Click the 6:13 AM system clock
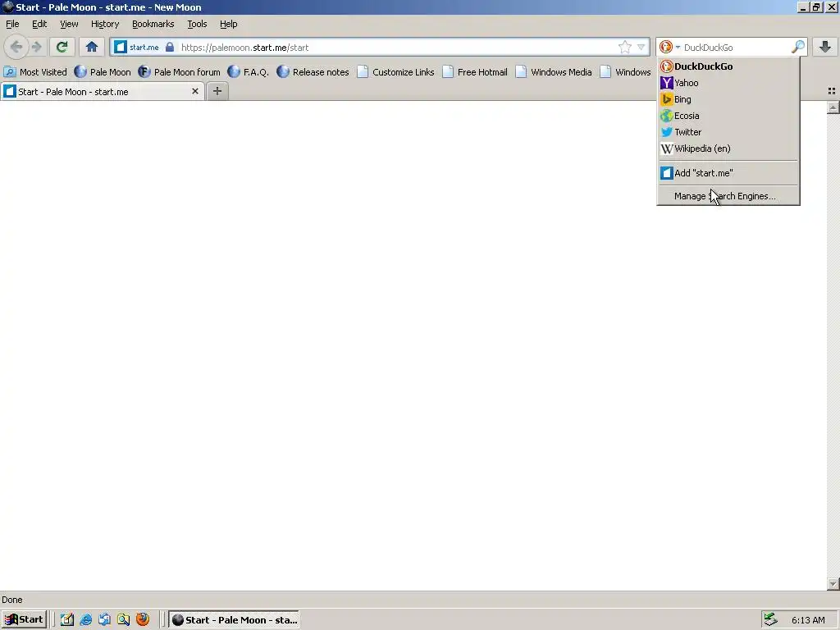 pyautogui.click(x=808, y=620)
